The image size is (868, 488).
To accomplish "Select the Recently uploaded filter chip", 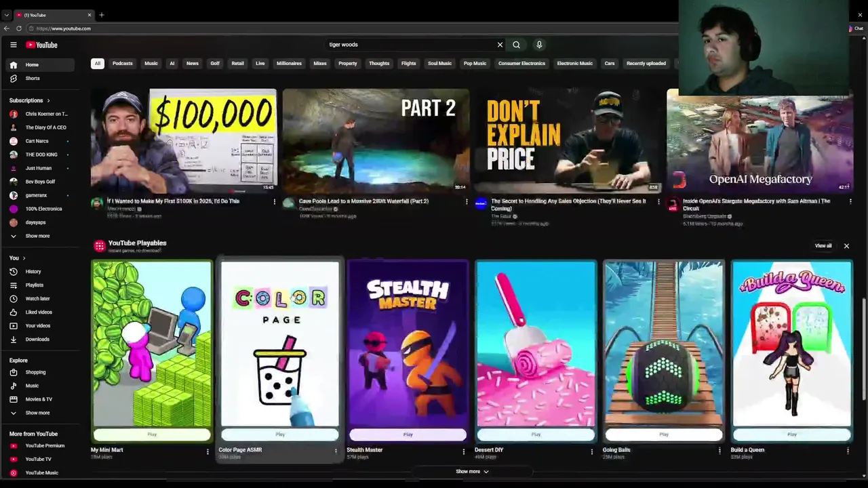I will (646, 64).
